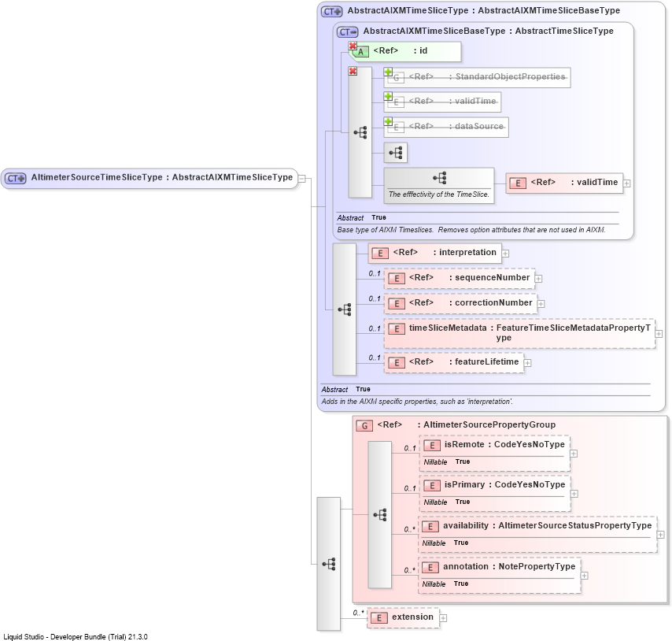Viewport: 672px width, 641px height.
Task: Expand the isRemote element
Action: 574,454
